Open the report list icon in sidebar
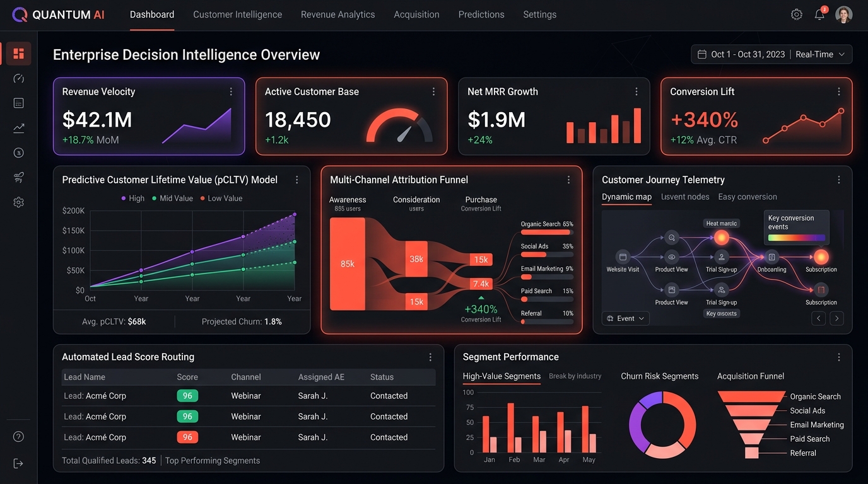Viewport: 868px width, 484px height. point(18,103)
